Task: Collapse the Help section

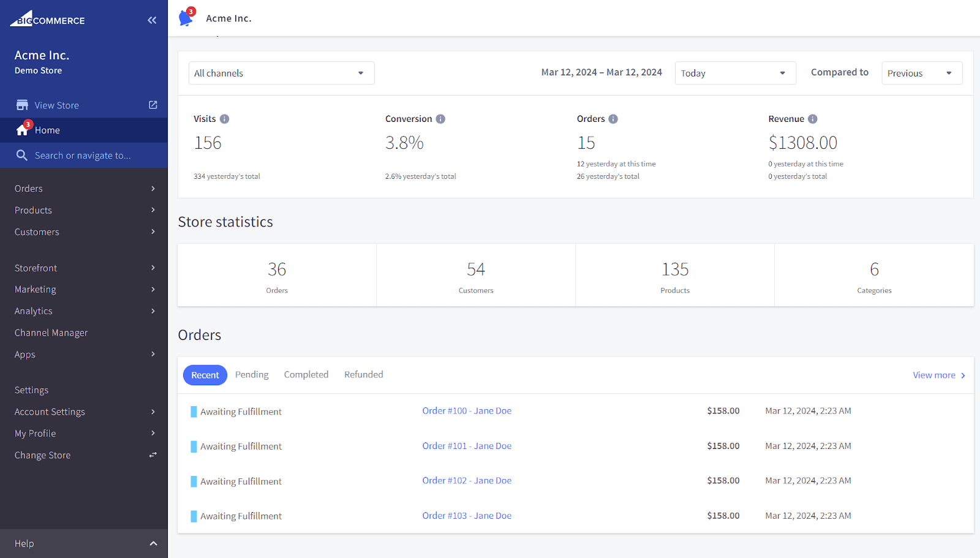Action: click(x=153, y=543)
